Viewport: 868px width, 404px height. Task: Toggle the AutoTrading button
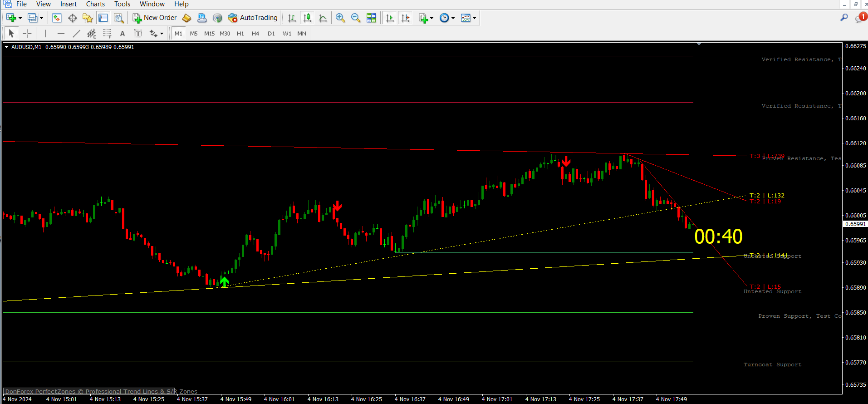(x=253, y=18)
